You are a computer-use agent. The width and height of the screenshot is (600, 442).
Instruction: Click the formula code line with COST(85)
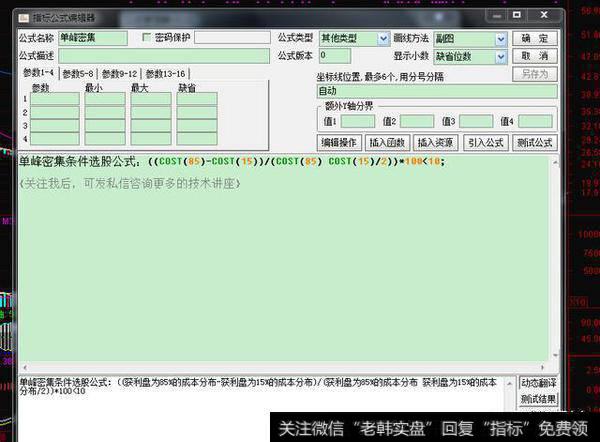pyautogui.click(x=232, y=161)
